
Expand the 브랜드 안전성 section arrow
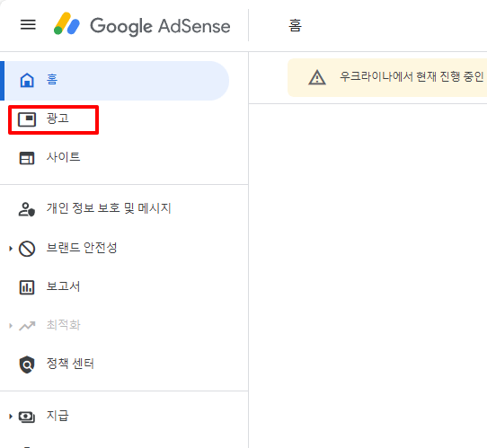pyautogui.click(x=11, y=249)
